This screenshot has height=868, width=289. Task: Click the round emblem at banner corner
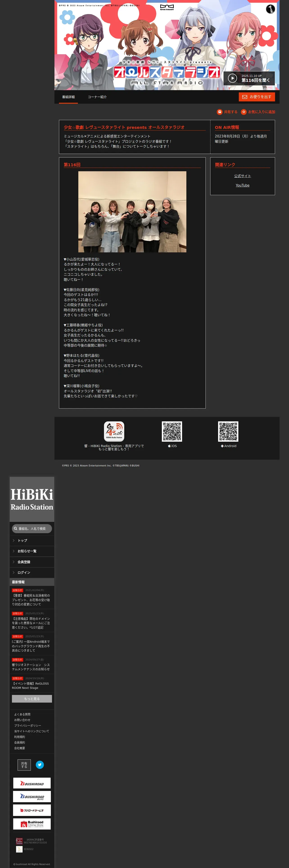coord(271,9)
